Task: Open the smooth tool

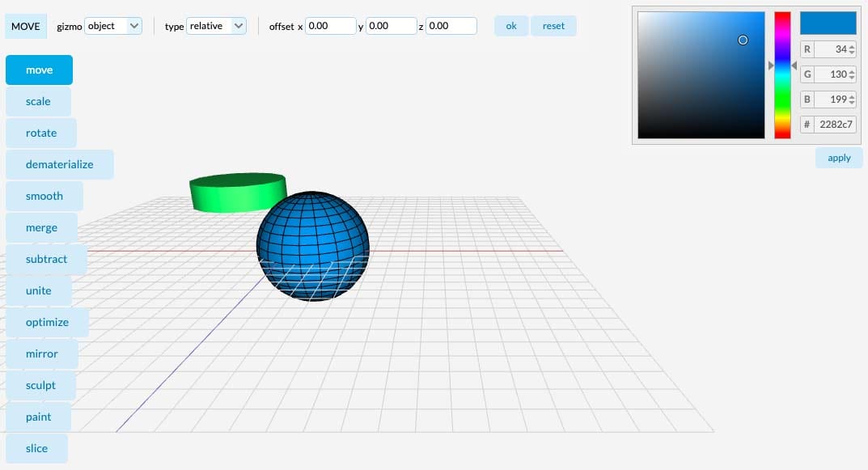Action: pyautogui.click(x=44, y=196)
